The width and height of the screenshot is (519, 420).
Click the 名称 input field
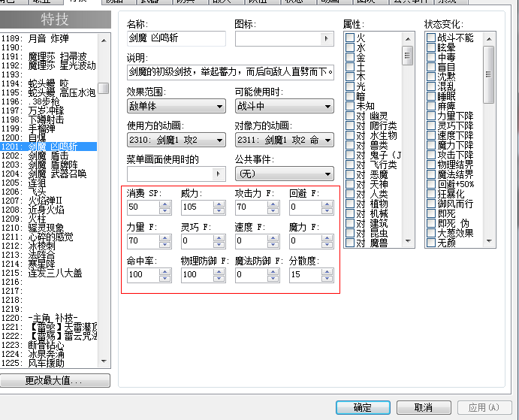point(177,38)
